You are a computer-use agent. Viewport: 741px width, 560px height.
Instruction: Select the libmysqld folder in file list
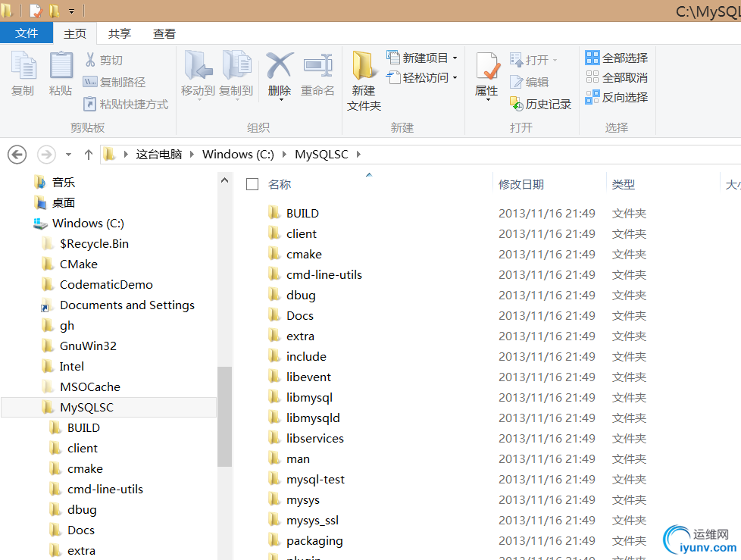pos(313,418)
